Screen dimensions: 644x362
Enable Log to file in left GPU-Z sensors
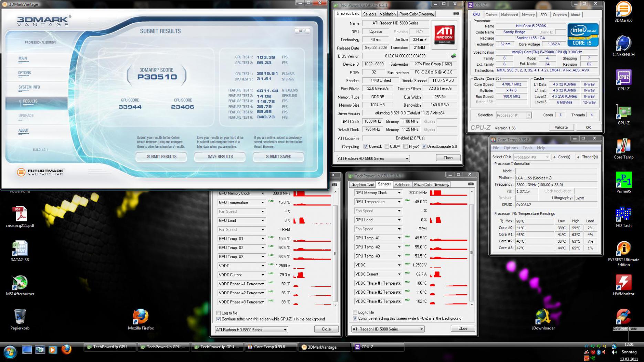point(218,313)
